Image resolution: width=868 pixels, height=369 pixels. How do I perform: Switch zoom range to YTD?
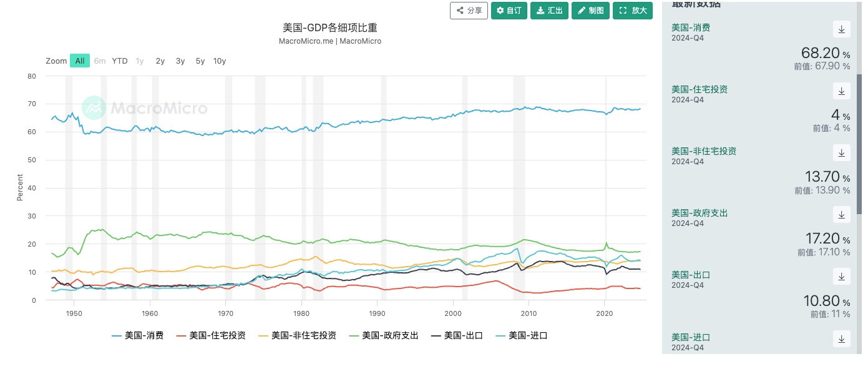click(119, 61)
